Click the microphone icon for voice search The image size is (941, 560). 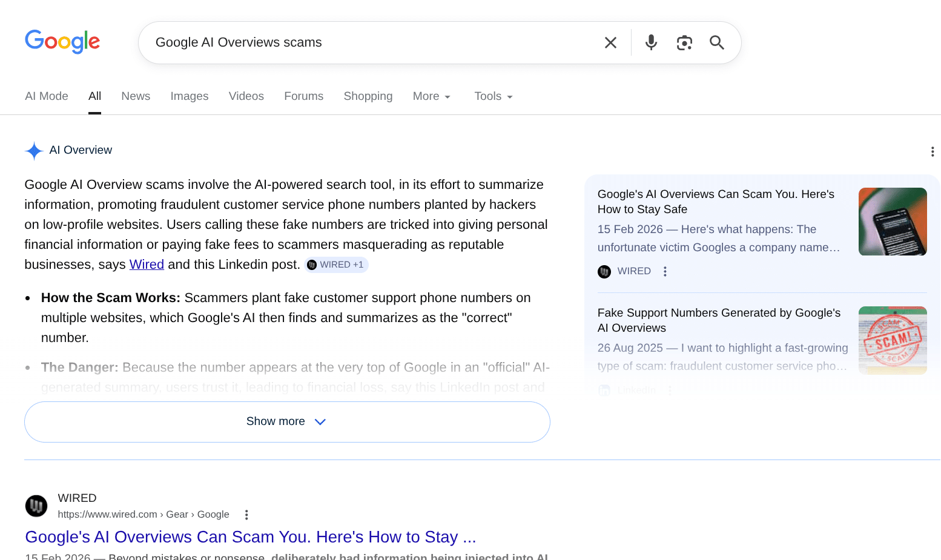point(651,42)
